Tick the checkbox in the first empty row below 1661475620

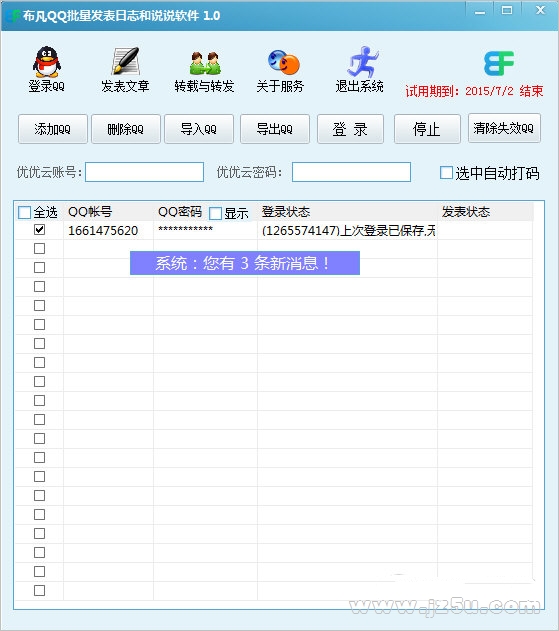click(39, 249)
